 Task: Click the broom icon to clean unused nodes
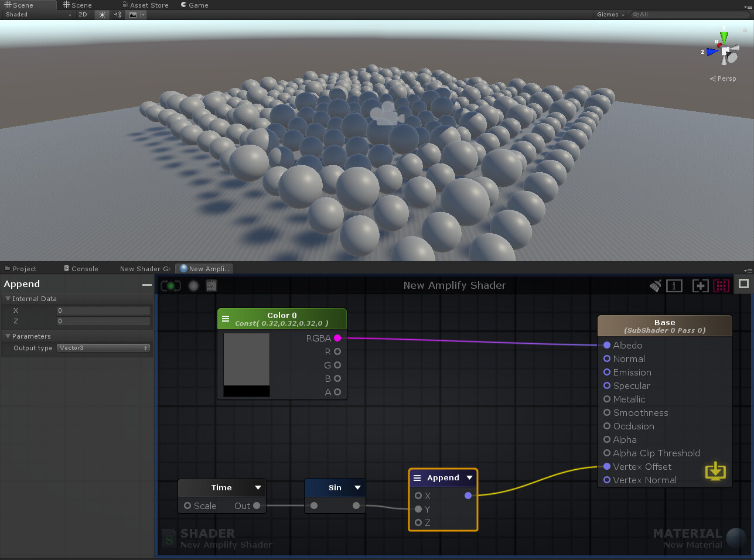tap(655, 286)
